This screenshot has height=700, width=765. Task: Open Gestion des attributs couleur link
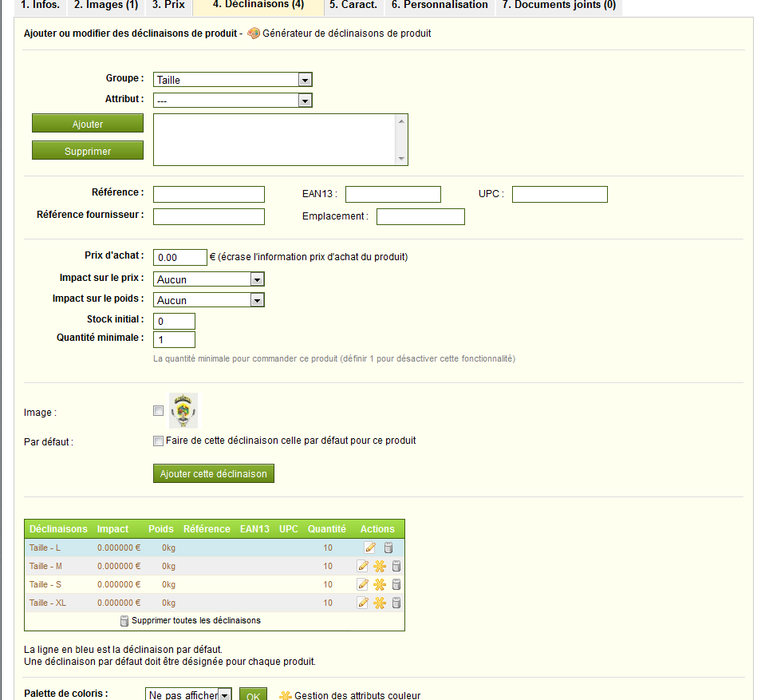pos(357,695)
